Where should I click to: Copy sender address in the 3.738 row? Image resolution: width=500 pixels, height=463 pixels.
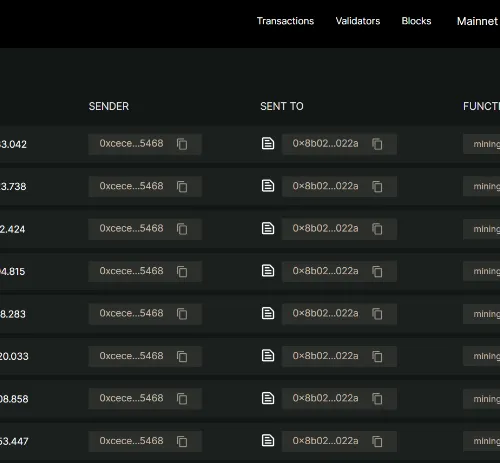[x=182, y=187]
